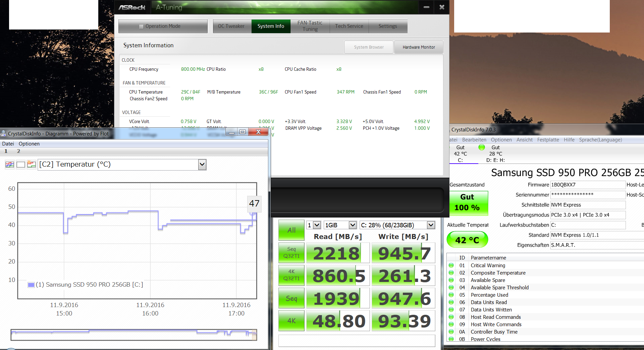644x350 pixels.
Task: Click the green status dot for Power Cycles
Action: (x=451, y=339)
